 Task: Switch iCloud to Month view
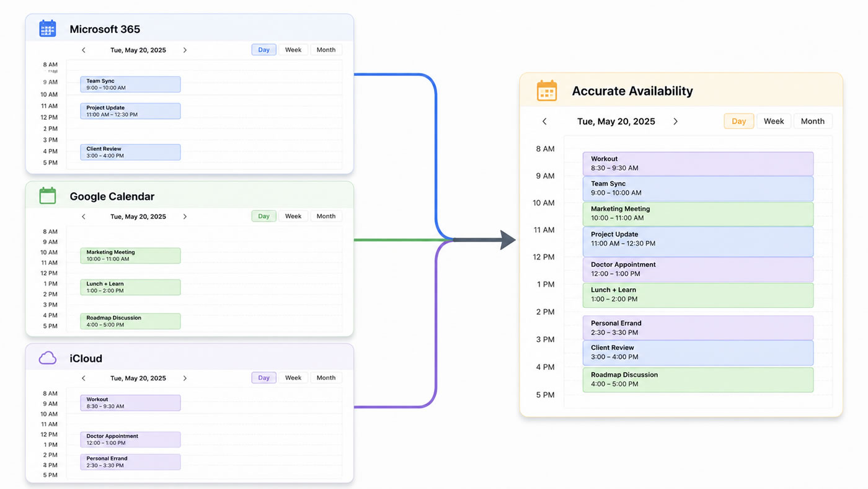click(326, 377)
